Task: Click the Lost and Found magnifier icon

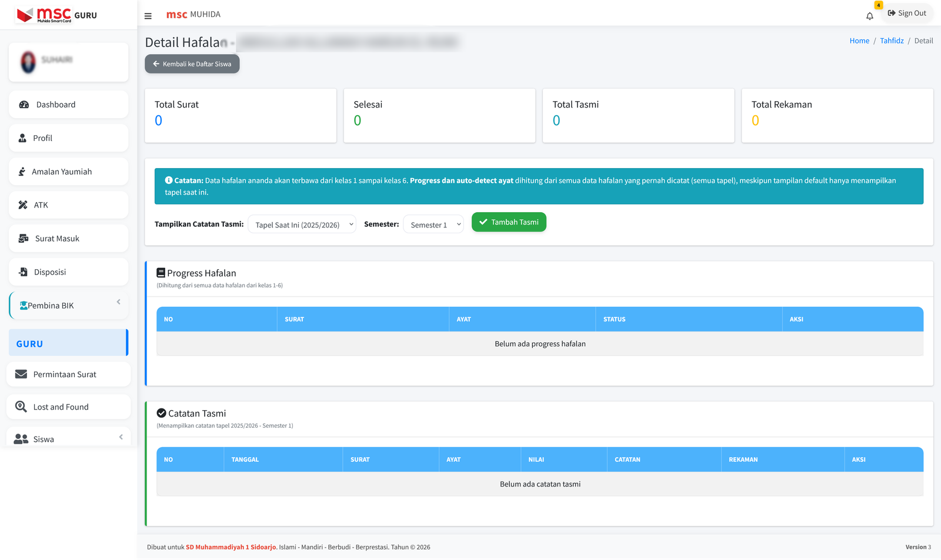Action: [21, 407]
